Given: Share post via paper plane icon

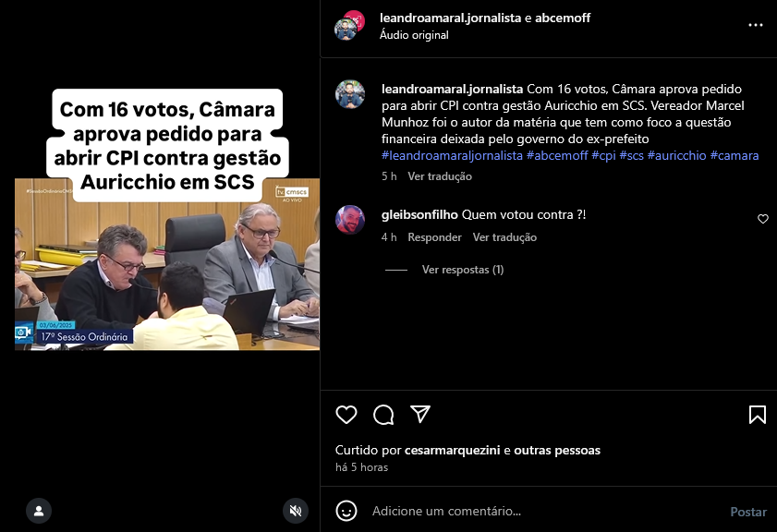Looking at the screenshot, I should pyautogui.click(x=420, y=414).
